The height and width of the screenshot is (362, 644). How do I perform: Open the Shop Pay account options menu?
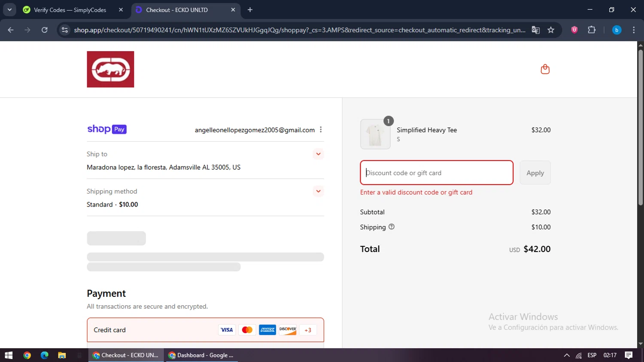[x=321, y=130]
